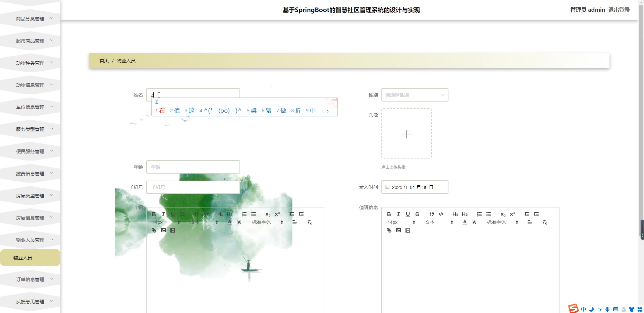
Task: Click the 退出登录 logout link
Action: pyautogui.click(x=619, y=10)
